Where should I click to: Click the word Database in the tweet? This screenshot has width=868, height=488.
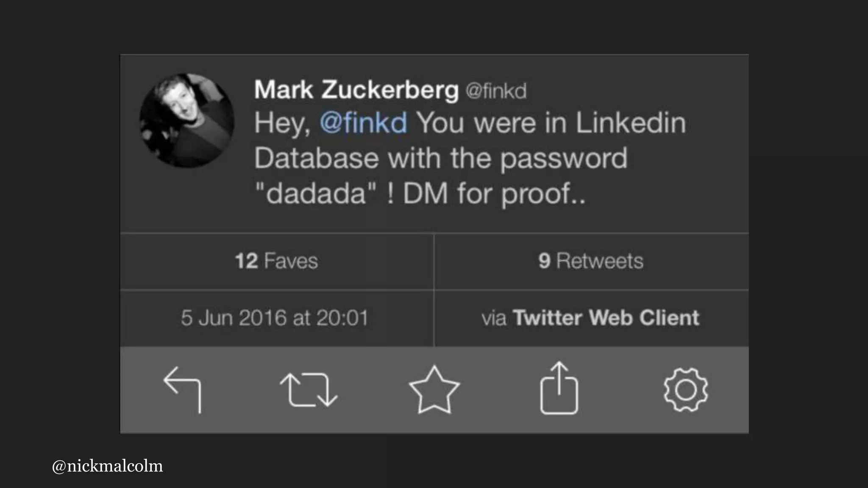(x=316, y=158)
